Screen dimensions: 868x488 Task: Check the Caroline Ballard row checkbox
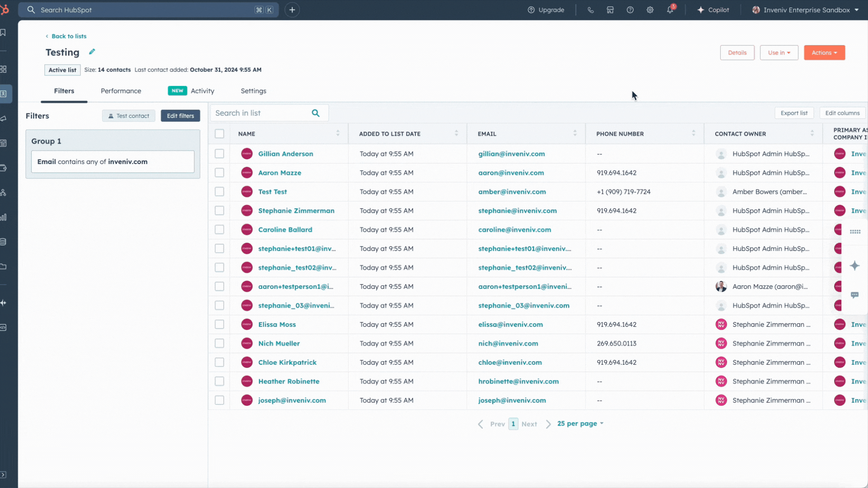219,230
